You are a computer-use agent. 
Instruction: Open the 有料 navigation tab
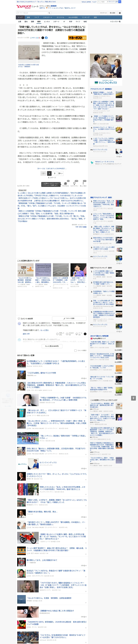pos(95,17)
